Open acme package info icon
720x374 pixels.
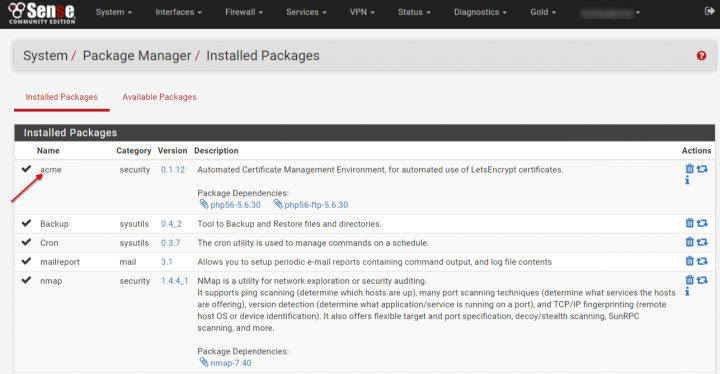[687, 181]
